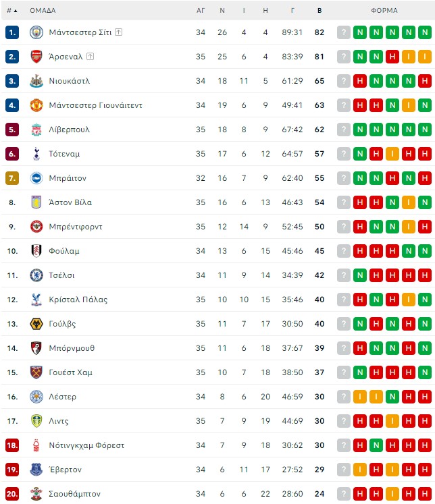
Task: Open the Νιουκάστλ team link
Action: (70, 81)
